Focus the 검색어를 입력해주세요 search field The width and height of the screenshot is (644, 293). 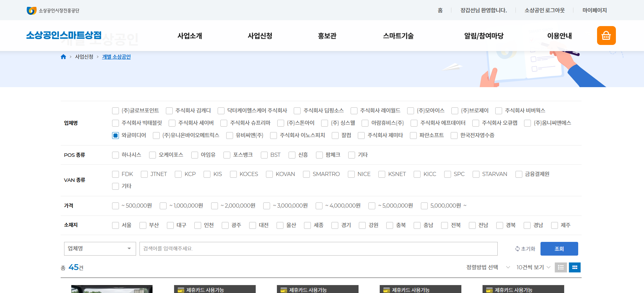[x=318, y=249]
